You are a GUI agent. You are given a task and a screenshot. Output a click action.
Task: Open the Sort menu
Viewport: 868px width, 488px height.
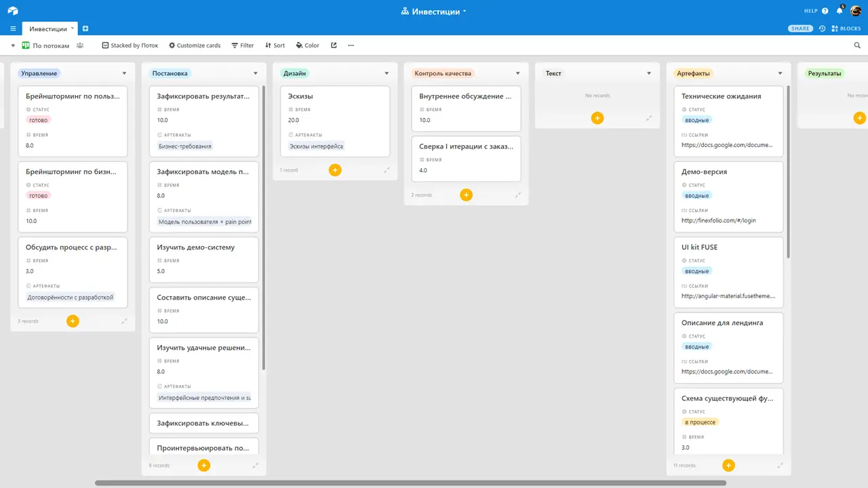point(275,45)
